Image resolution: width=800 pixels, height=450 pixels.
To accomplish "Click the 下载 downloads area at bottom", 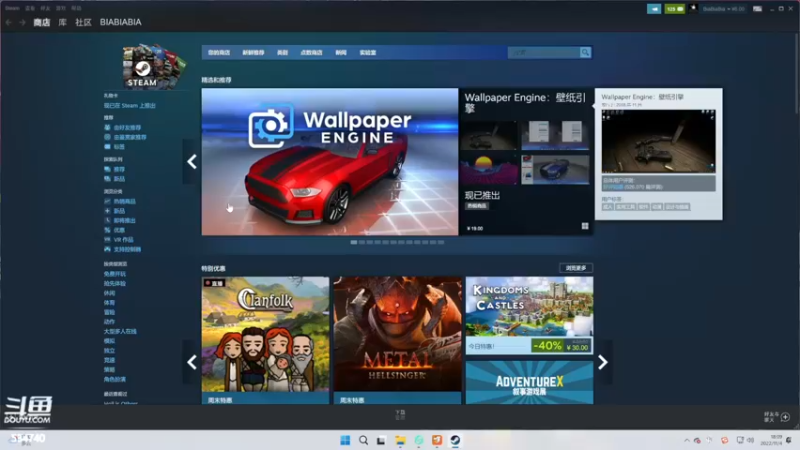I will coord(400,414).
